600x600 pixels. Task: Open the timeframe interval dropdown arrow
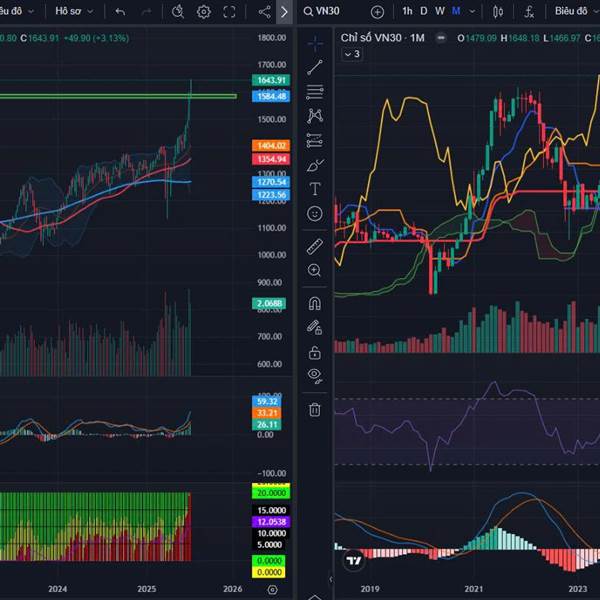(x=472, y=11)
